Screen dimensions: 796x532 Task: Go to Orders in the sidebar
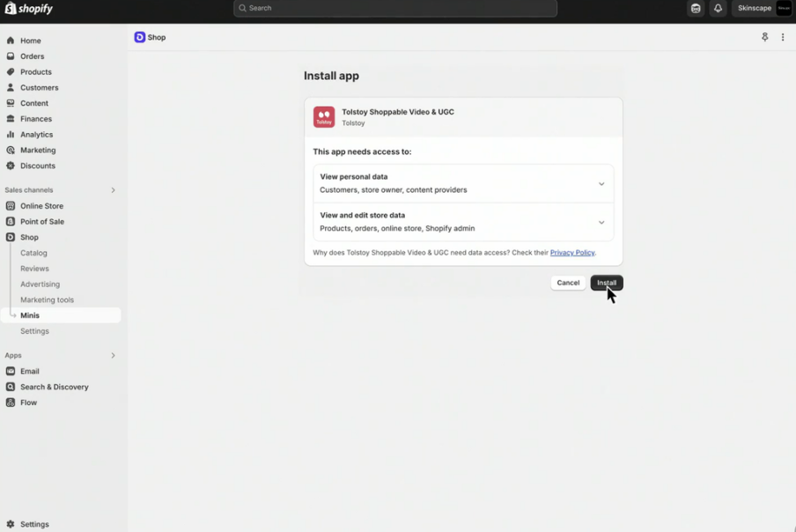[32, 56]
